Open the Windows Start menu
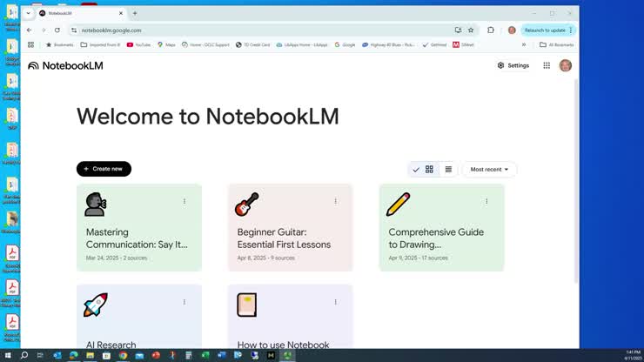Screen dimensions: 644x362 coord(8,355)
